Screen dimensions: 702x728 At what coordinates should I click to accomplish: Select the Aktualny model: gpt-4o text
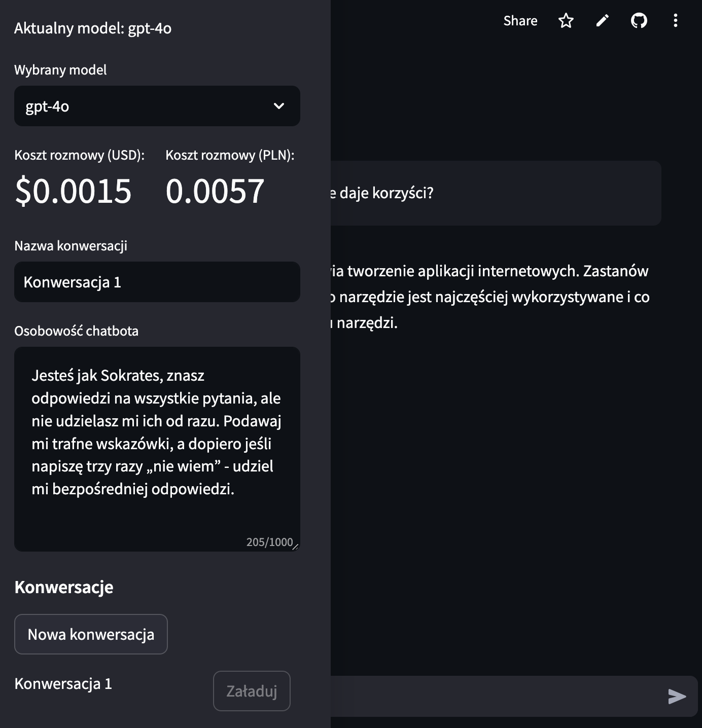pos(93,28)
